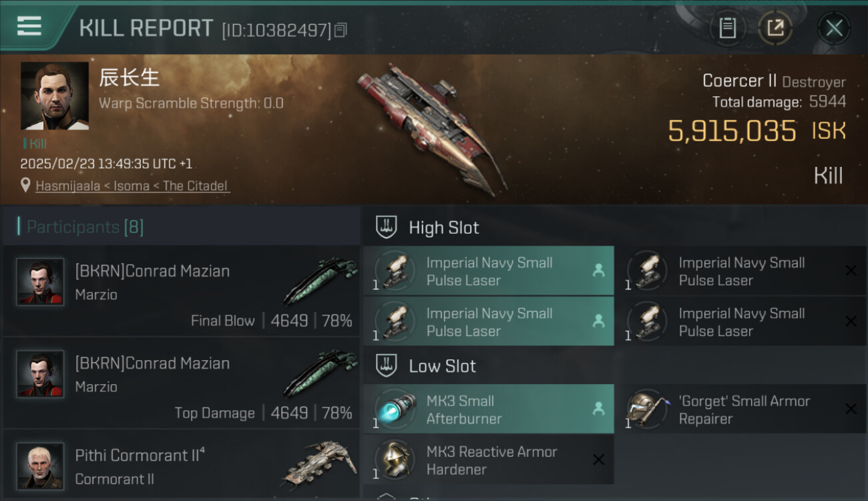Open the Participants [8] tab
The height and width of the screenshot is (501, 868).
coord(85,227)
